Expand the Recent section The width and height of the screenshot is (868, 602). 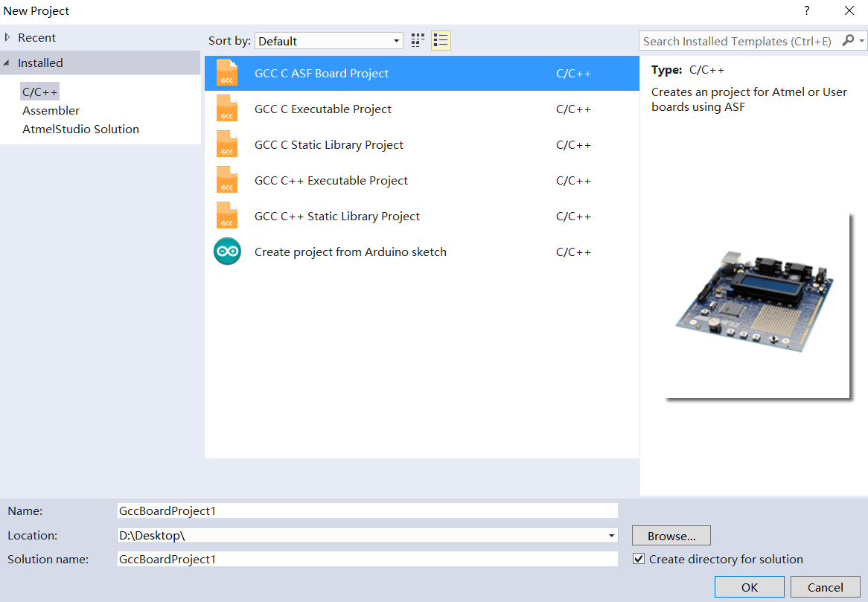(7, 37)
